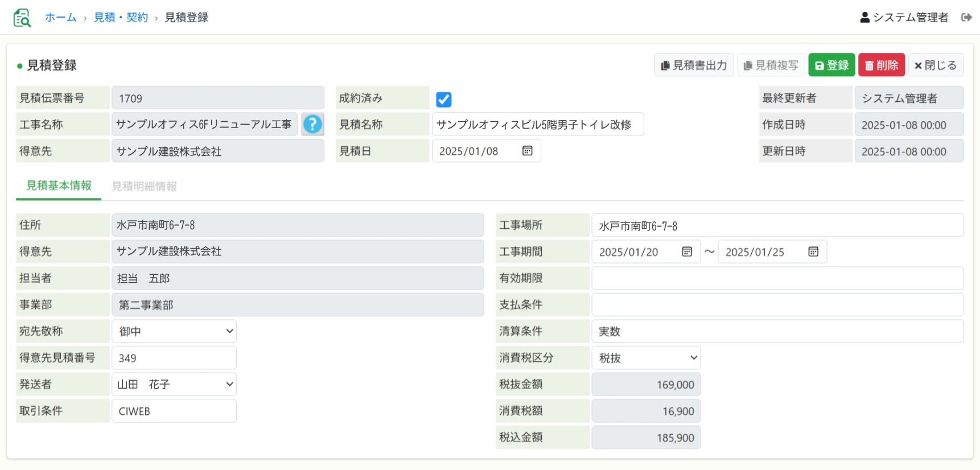This screenshot has height=470, width=980.
Task: Open the 見積・契約 breadcrumb link
Action: click(x=121, y=18)
